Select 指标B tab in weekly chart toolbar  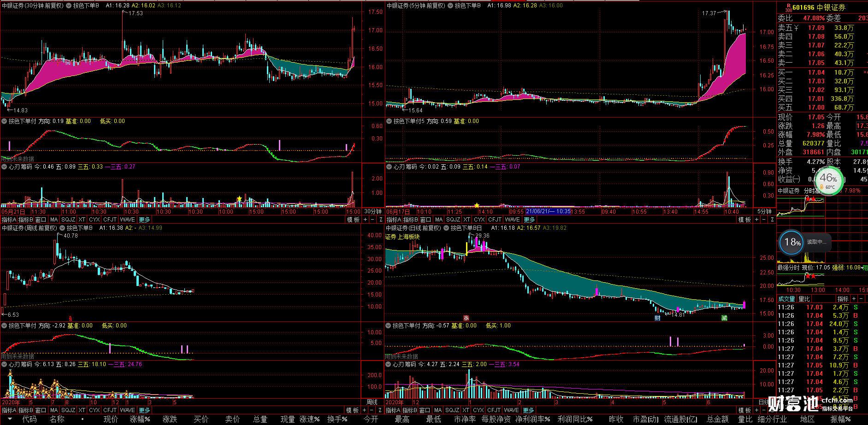pyautogui.click(x=25, y=410)
